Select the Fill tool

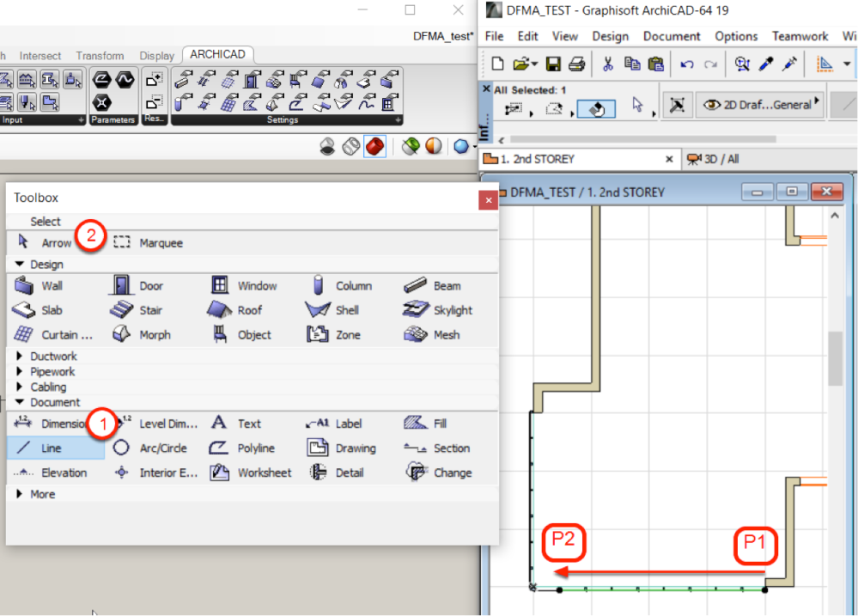[x=425, y=424]
